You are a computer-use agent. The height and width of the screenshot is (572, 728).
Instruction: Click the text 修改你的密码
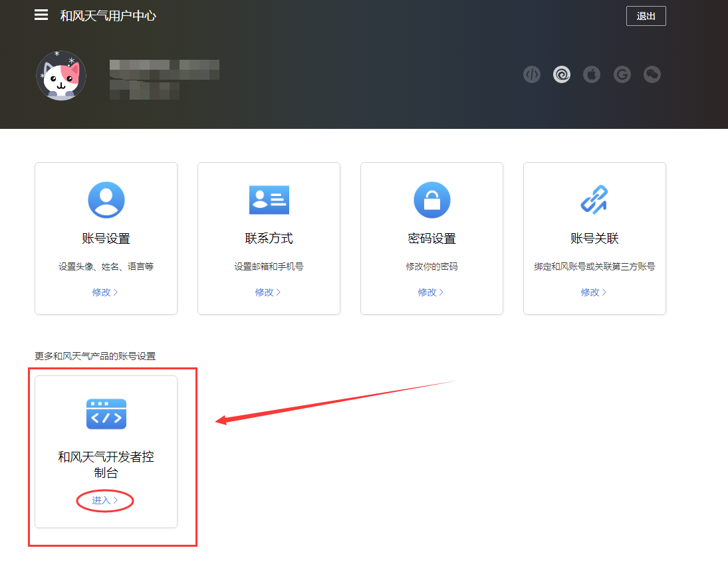pos(431,267)
